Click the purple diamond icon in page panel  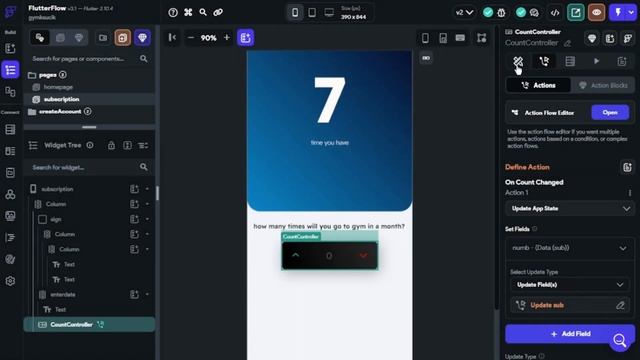(142, 38)
